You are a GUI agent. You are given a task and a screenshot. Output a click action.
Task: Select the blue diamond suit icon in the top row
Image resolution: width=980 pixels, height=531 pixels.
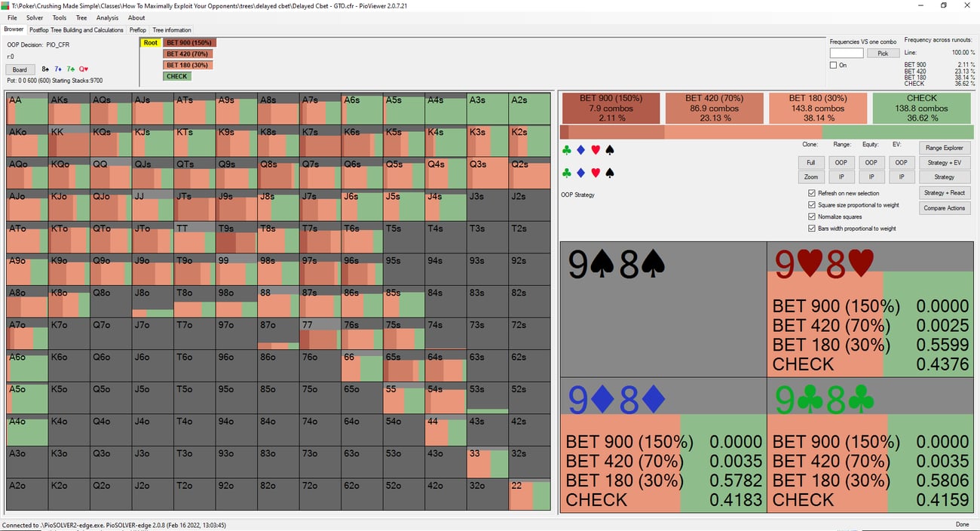[x=581, y=150]
